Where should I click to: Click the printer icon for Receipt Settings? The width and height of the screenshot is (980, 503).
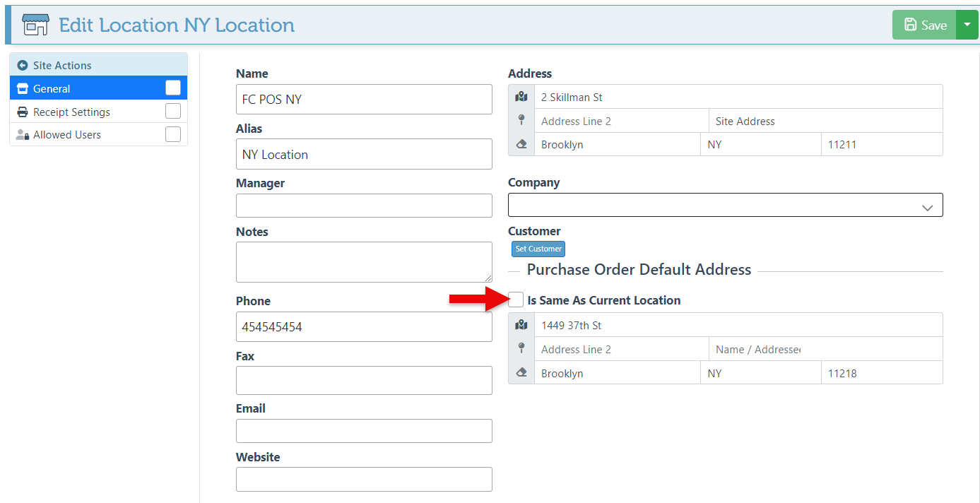[22, 112]
